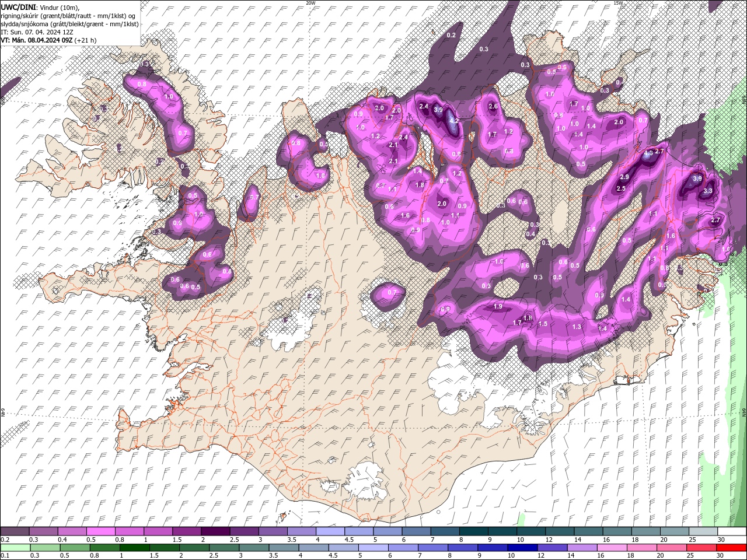Click the 'IT: Sun. 07. 04. 2024 12Z' line

pos(37,32)
